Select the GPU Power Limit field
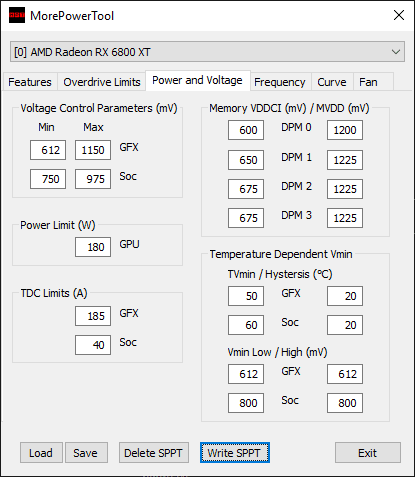Screen dimensions: 415x477 coord(93,247)
